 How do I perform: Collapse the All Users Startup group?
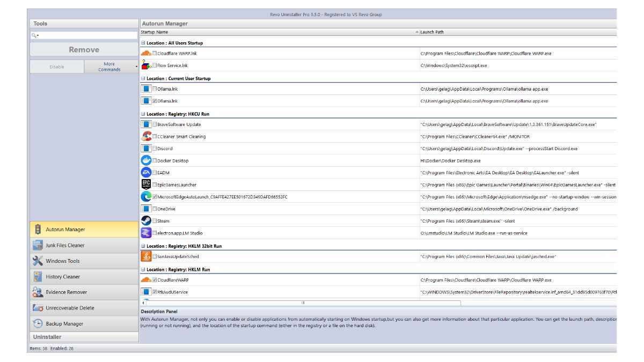point(143,43)
